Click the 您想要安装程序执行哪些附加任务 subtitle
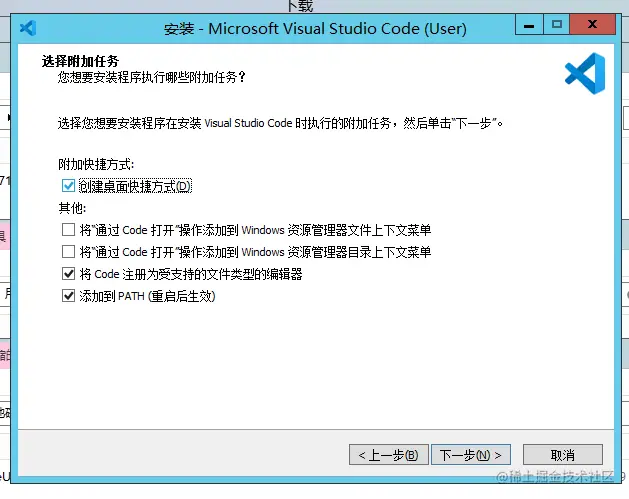The width and height of the screenshot is (629, 499). pos(151,77)
